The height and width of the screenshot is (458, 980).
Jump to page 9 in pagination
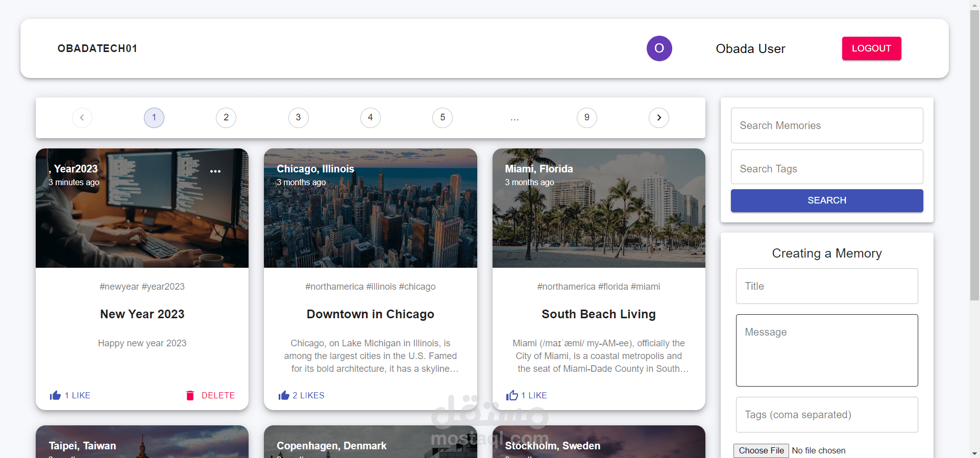click(587, 118)
